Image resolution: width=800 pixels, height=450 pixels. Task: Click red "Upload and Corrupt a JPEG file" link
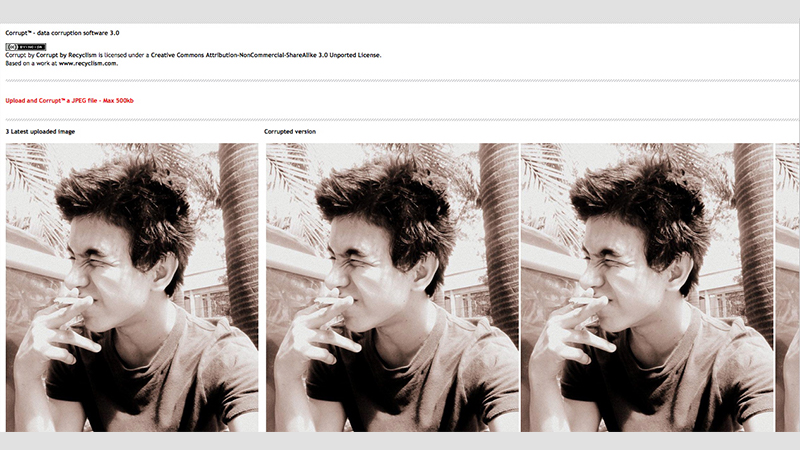tap(70, 100)
